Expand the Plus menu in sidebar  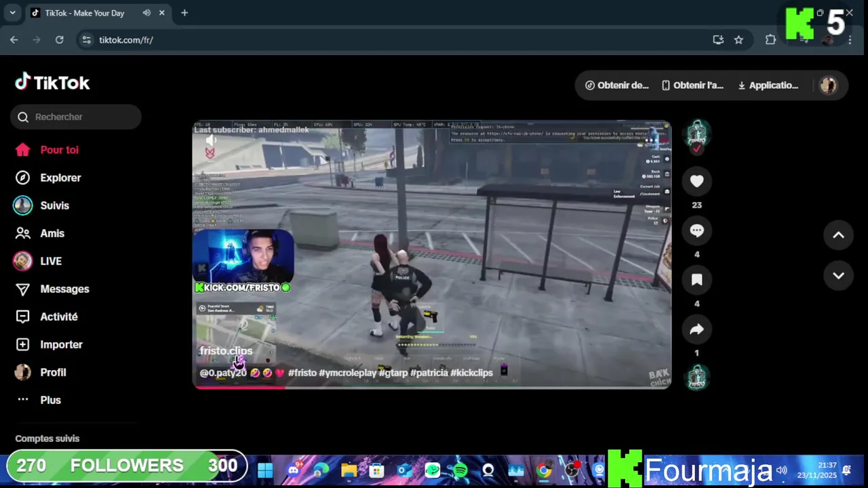(39, 400)
